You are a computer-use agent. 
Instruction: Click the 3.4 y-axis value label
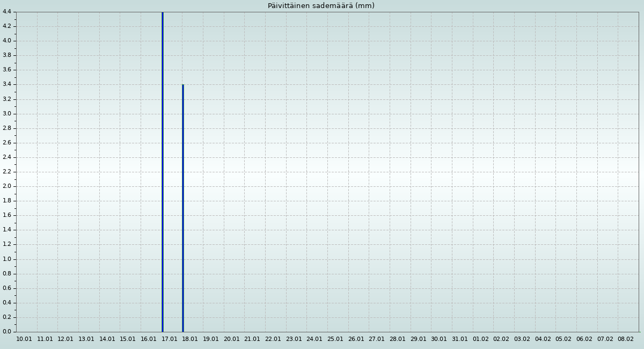tap(7, 84)
